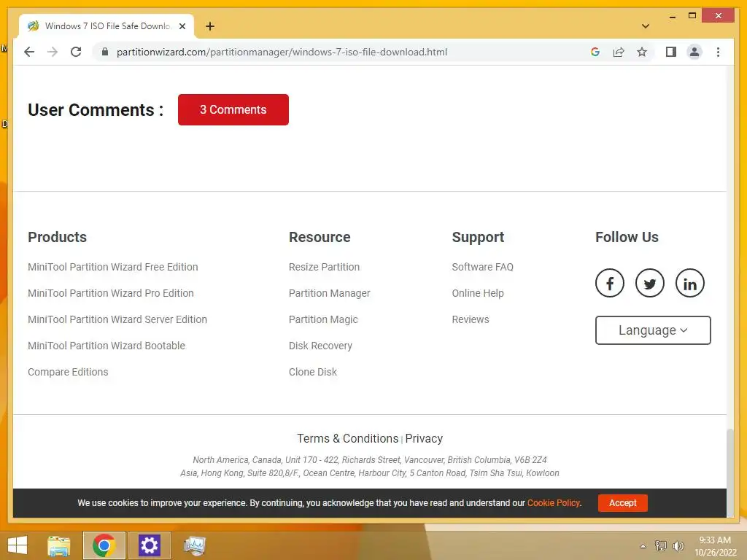The height and width of the screenshot is (560, 747).
Task: Open Compare Editions link
Action: [x=68, y=372]
